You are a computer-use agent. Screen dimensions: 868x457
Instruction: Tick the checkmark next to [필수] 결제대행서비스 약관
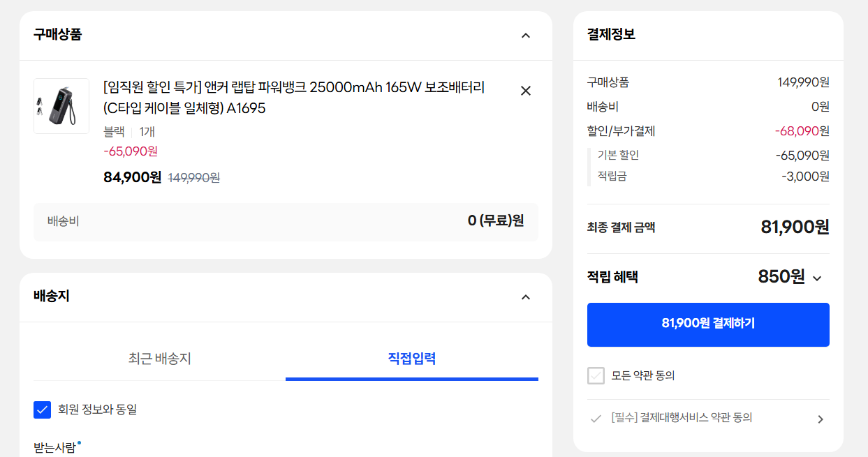tap(596, 419)
